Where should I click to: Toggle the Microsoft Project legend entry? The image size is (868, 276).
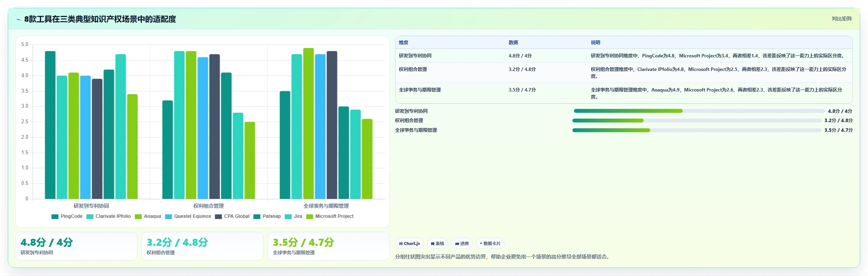[330, 216]
